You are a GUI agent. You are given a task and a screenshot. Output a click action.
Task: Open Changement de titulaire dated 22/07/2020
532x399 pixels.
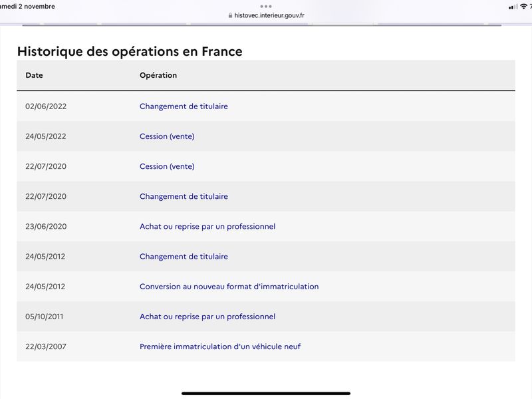184,196
